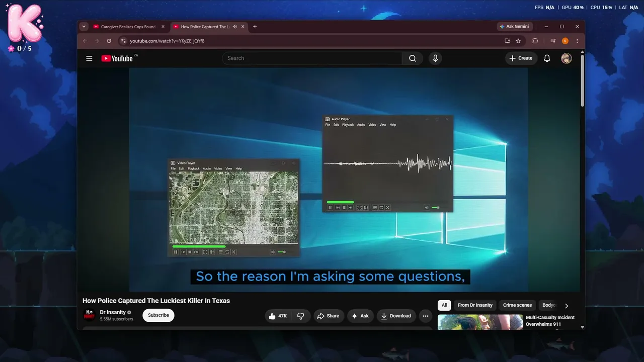This screenshot has height=362, width=644.
Task: Show more filter chips with right arrow
Action: (567, 306)
